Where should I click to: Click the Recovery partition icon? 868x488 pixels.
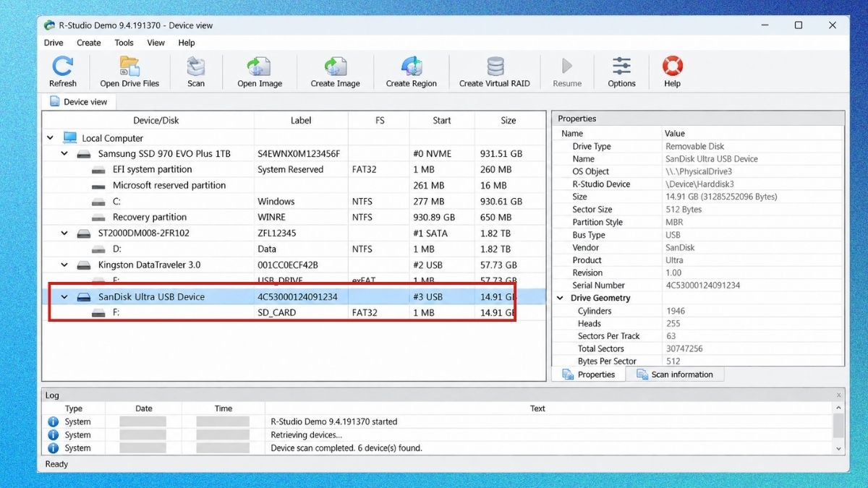point(99,218)
